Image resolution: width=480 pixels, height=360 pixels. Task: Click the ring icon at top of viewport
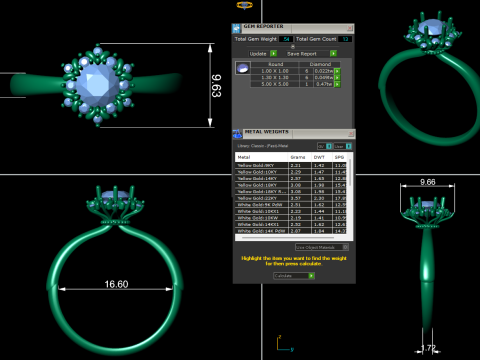(x=245, y=5)
